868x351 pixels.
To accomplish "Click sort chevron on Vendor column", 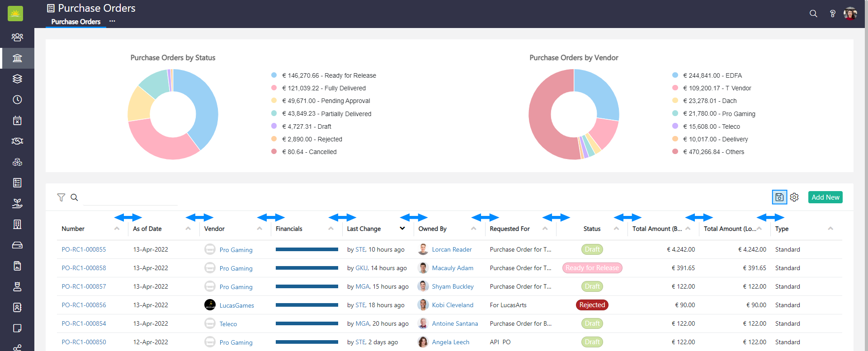I will [x=259, y=229].
